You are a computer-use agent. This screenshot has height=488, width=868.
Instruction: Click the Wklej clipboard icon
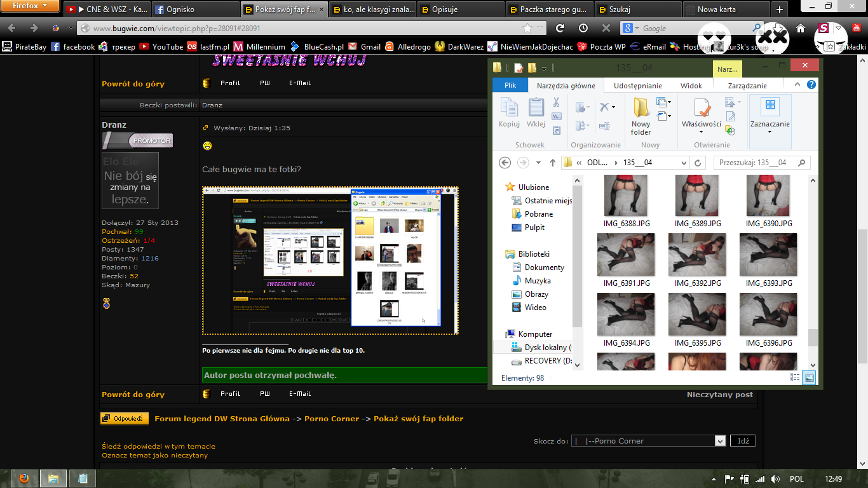536,108
